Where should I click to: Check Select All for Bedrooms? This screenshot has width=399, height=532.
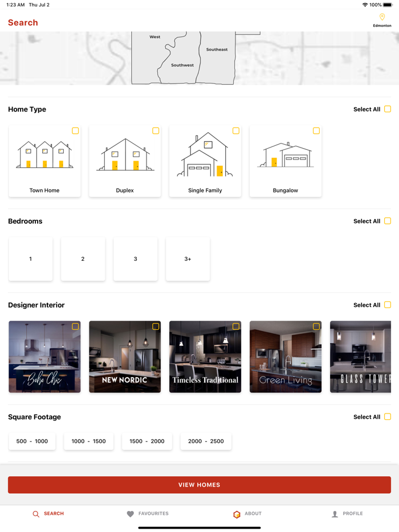388,221
